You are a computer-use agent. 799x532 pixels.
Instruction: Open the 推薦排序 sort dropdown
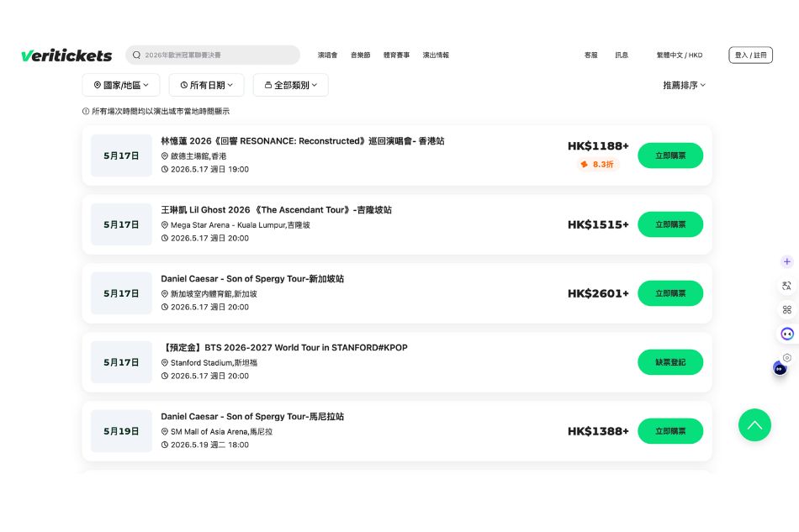(x=684, y=85)
